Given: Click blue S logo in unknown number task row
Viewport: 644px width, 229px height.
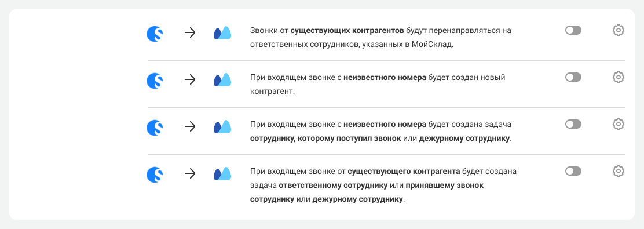Looking at the screenshot, I should [x=155, y=128].
